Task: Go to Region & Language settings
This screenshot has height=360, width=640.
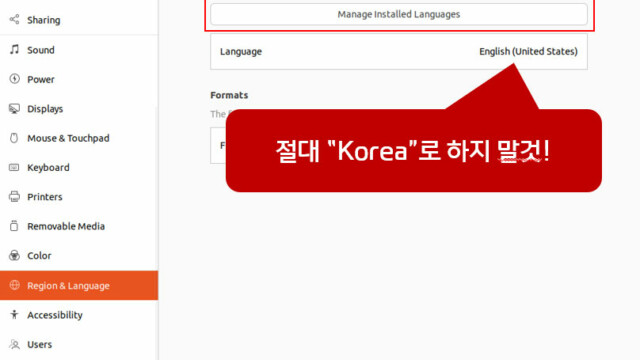Action: coord(79,285)
